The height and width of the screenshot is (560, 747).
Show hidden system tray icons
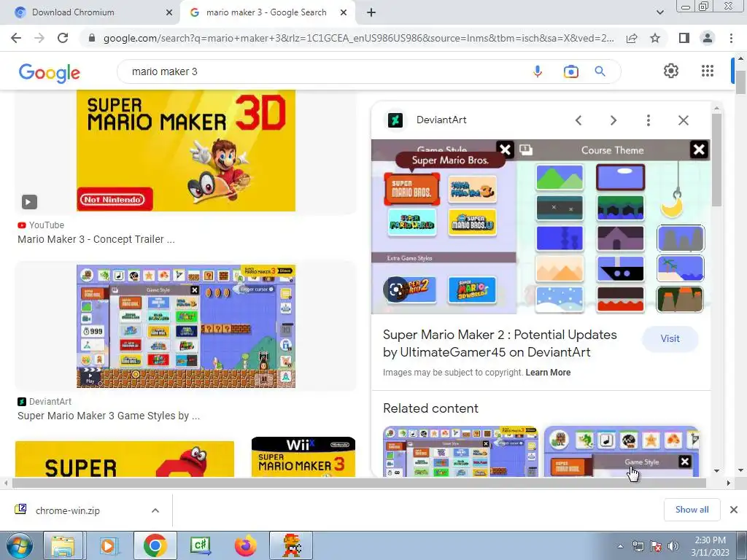[x=620, y=546]
